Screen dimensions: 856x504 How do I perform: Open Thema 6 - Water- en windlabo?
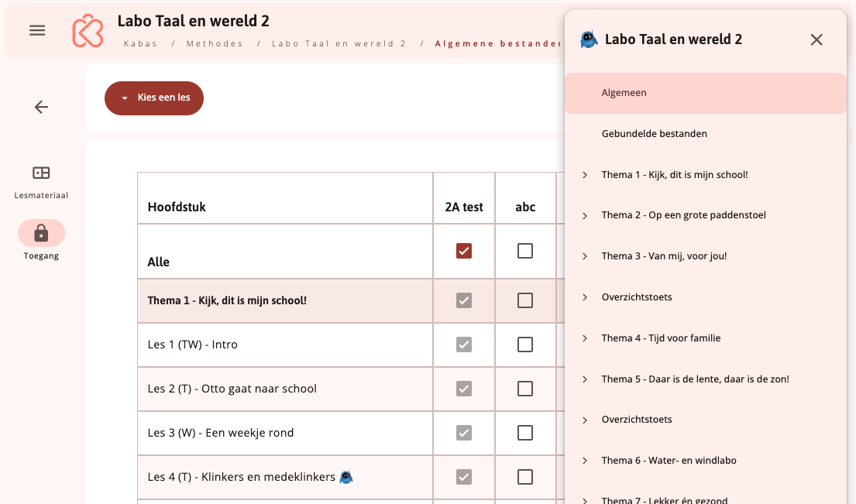point(669,461)
